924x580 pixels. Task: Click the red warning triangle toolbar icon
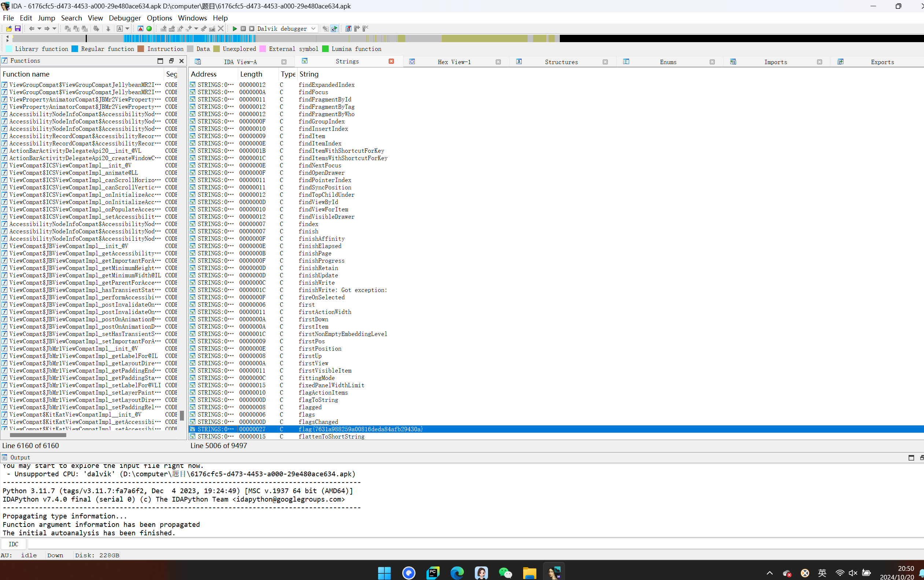pos(140,28)
